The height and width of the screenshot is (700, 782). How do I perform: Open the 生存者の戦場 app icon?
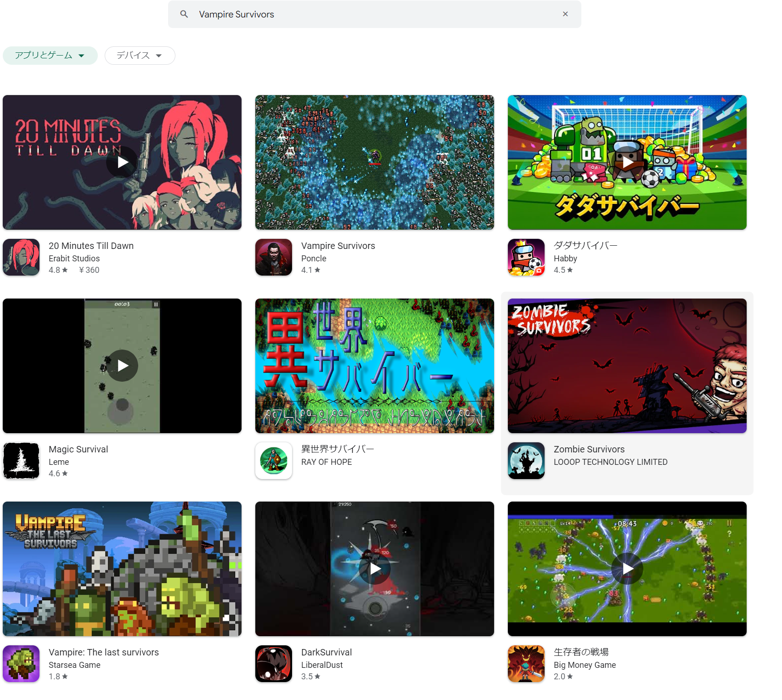pos(526,664)
